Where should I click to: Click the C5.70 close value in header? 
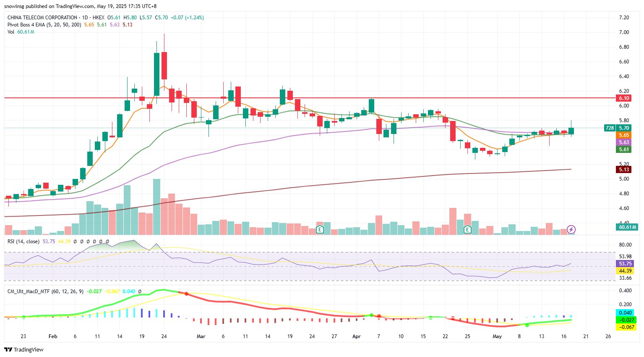click(x=162, y=18)
